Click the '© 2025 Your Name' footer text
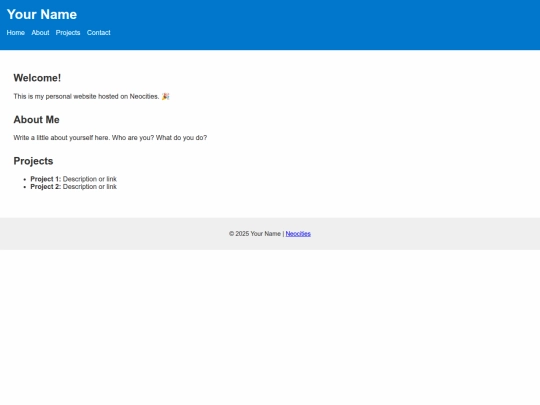Viewport: 540px width, 405px height. coord(255,234)
